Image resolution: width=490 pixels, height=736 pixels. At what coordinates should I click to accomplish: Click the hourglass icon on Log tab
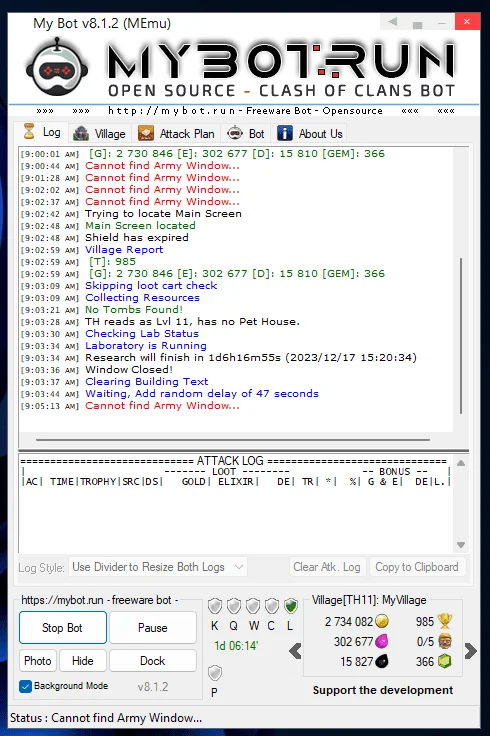(29, 131)
